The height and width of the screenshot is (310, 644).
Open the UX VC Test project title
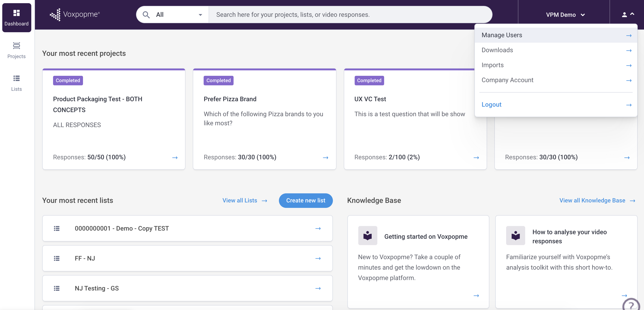click(370, 99)
